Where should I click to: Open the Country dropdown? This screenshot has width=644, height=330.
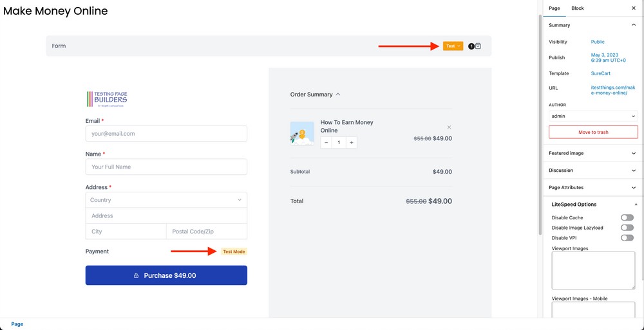[x=166, y=200]
